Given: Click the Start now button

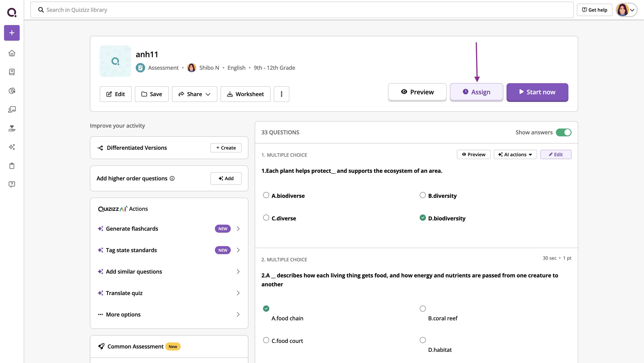Looking at the screenshot, I should tap(537, 92).
